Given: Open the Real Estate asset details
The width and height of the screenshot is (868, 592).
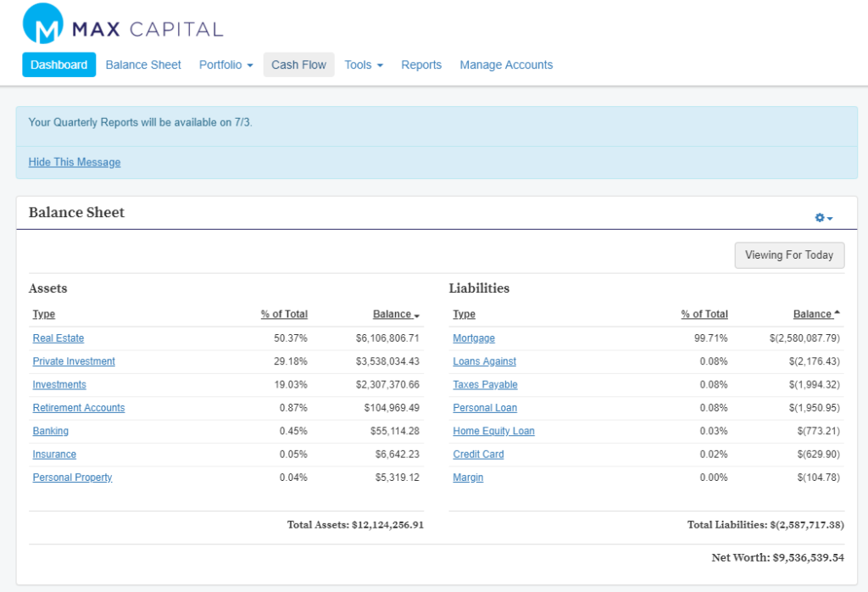Looking at the screenshot, I should (x=58, y=338).
